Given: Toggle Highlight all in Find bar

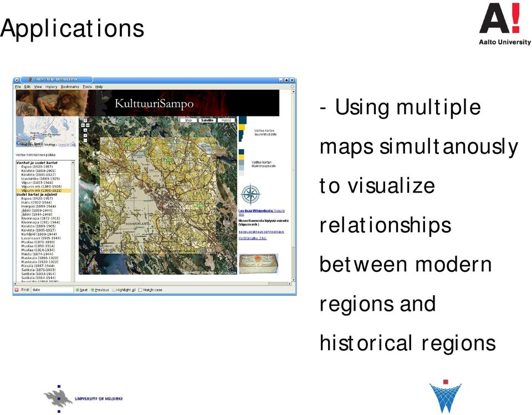Looking at the screenshot, I should [x=124, y=290].
